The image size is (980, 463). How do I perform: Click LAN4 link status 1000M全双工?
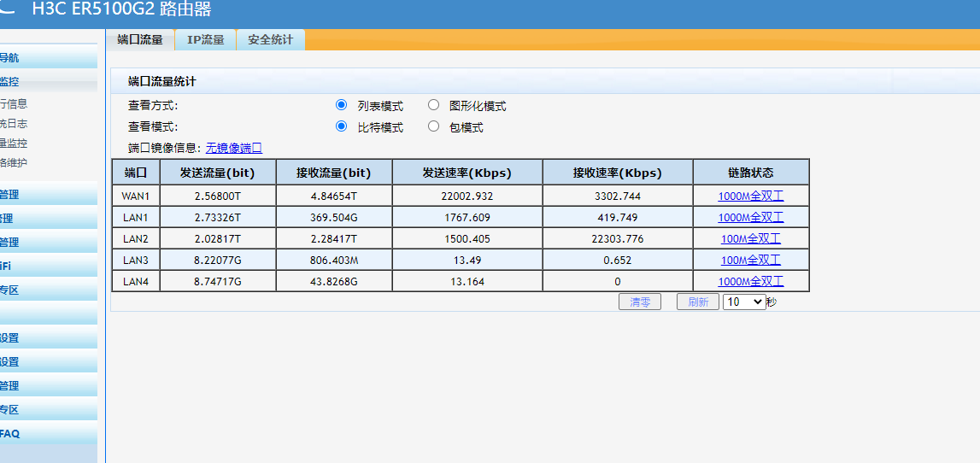point(750,281)
